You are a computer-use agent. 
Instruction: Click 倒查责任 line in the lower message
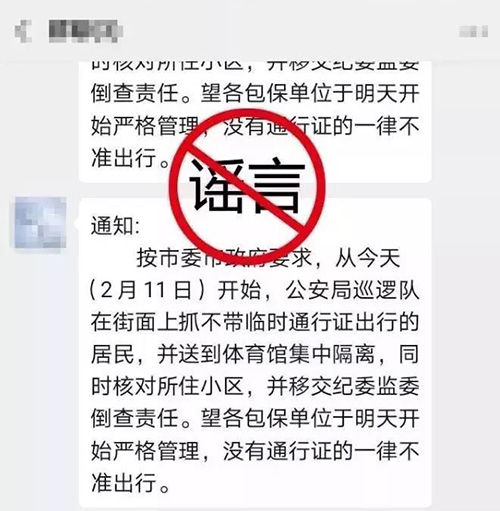click(x=255, y=419)
